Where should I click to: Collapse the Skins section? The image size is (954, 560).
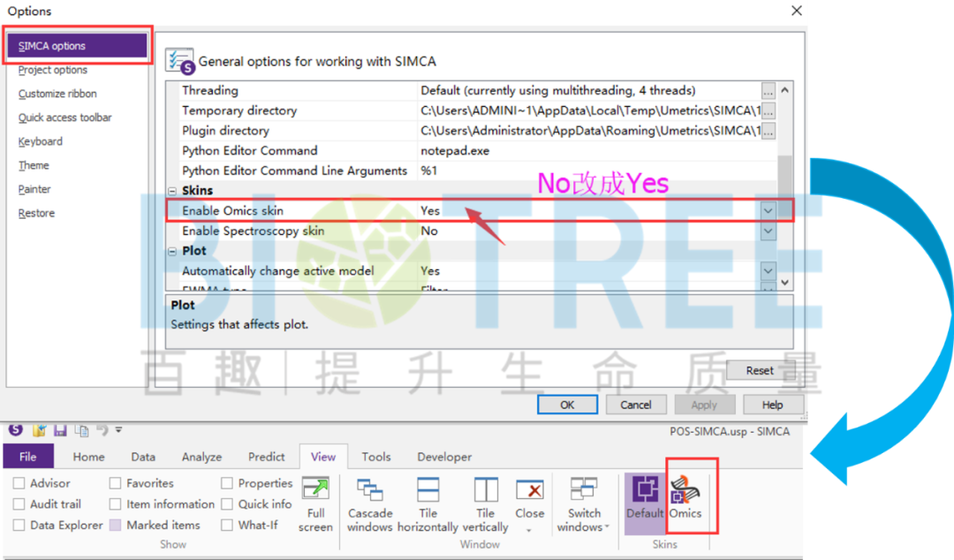pyautogui.click(x=172, y=191)
